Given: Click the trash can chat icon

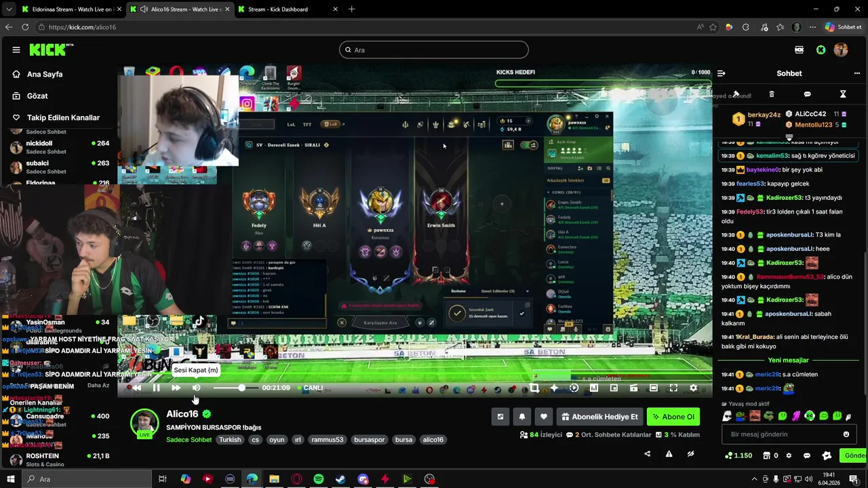Looking at the screenshot, I should [772, 94].
